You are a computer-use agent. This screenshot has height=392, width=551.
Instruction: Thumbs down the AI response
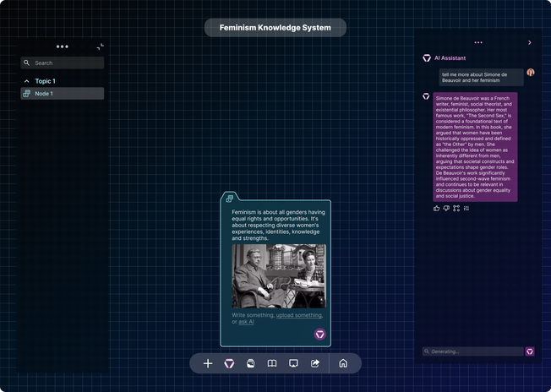tap(446, 209)
